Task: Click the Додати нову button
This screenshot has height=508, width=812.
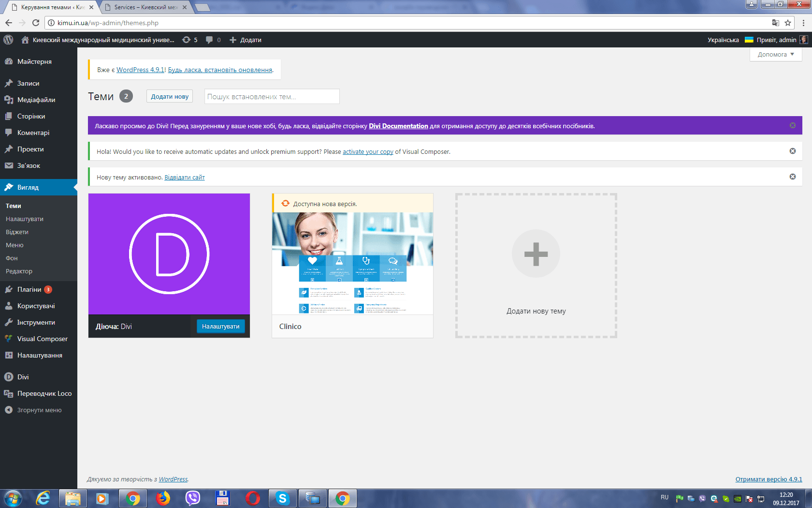Action: click(170, 96)
